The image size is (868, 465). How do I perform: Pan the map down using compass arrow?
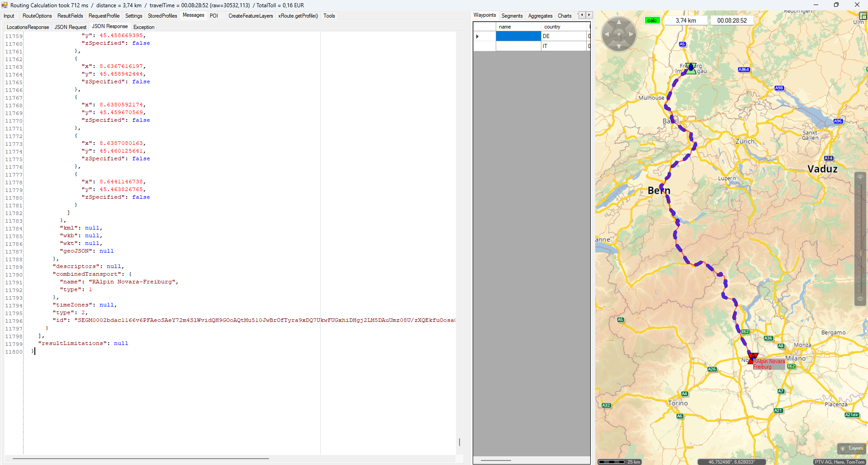click(619, 47)
